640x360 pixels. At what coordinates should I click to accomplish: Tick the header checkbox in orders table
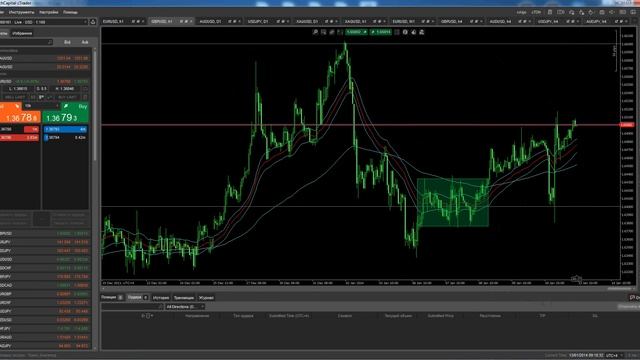(x=148, y=316)
